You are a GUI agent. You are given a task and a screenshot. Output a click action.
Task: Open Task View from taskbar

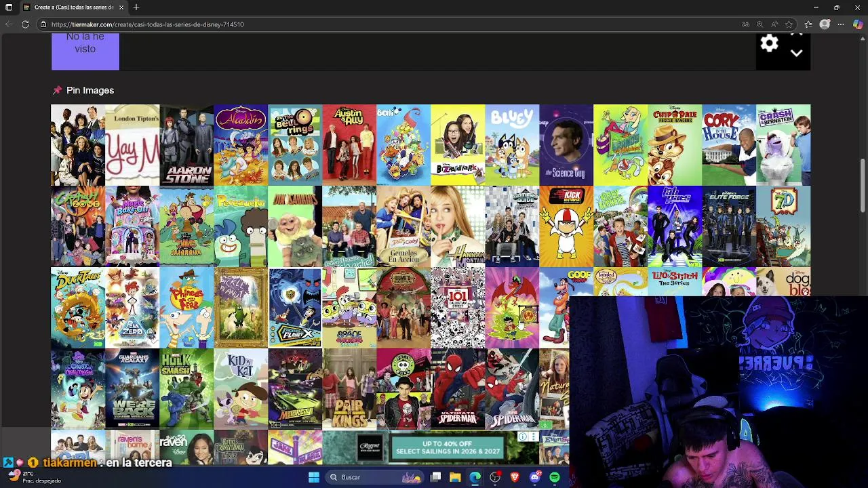pos(436,477)
